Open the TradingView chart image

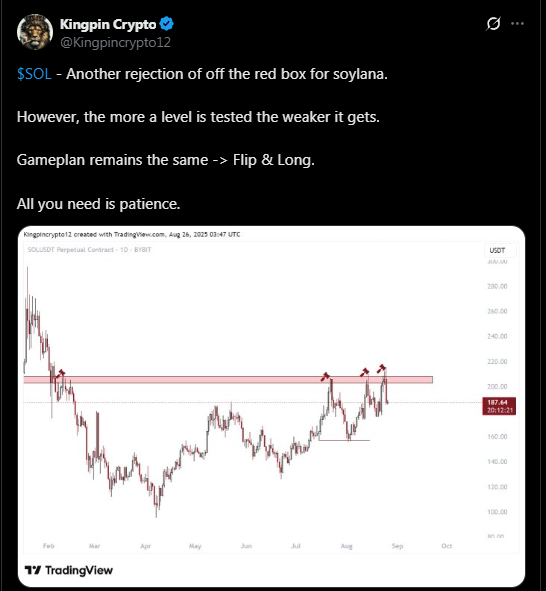point(271,406)
